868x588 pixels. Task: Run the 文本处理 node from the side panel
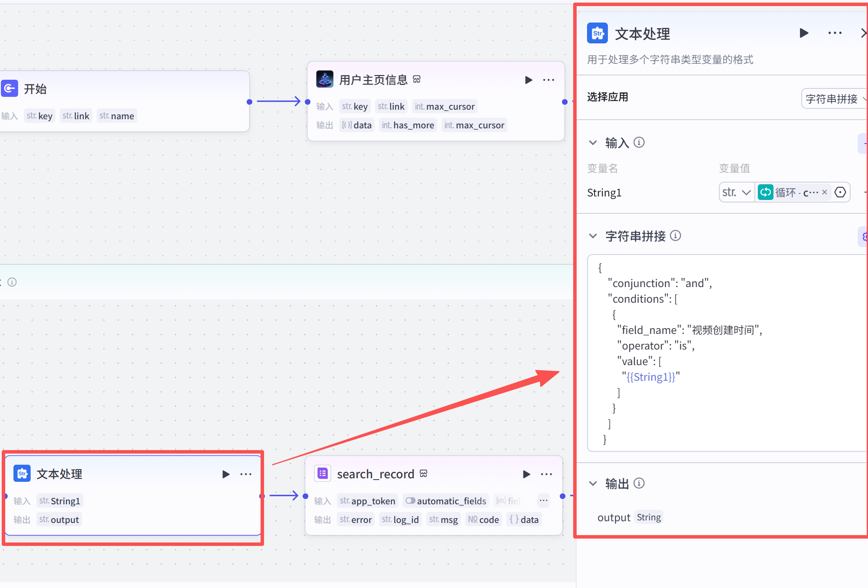(803, 33)
